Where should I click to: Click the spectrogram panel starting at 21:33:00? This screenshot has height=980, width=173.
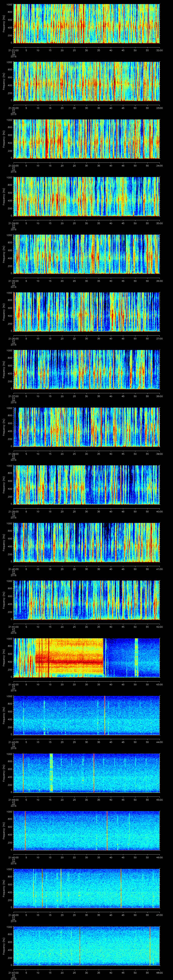coord(87,139)
